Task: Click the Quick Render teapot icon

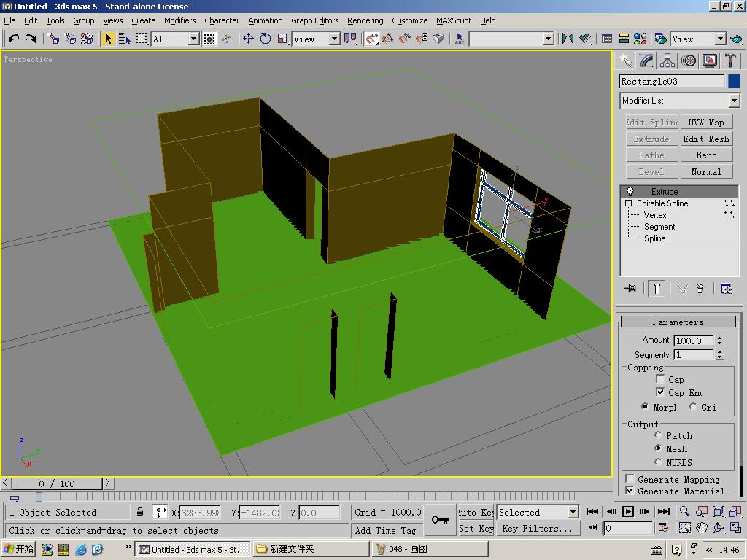Action: (x=737, y=39)
